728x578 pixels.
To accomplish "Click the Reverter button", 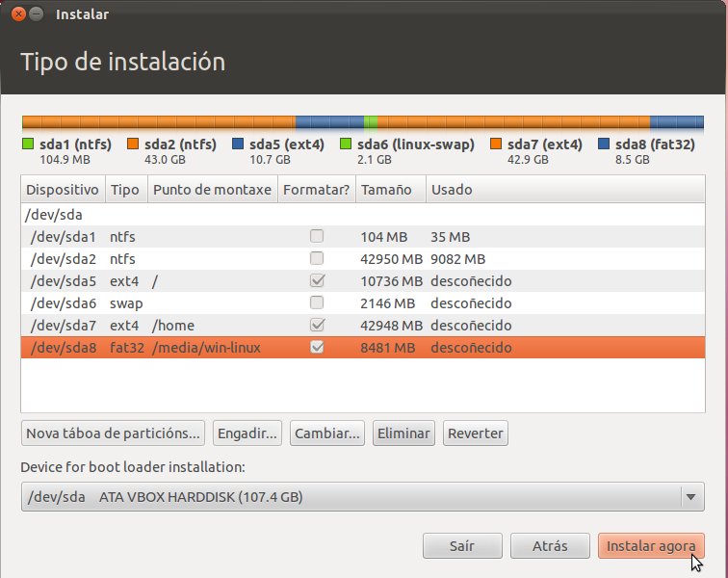I will 476,433.
